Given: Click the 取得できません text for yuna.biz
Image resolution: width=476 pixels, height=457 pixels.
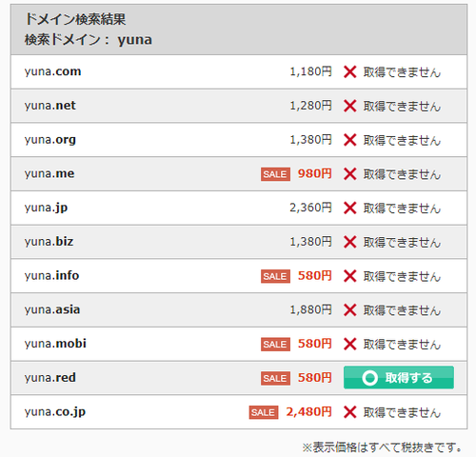Looking at the screenshot, I should coord(402,243).
